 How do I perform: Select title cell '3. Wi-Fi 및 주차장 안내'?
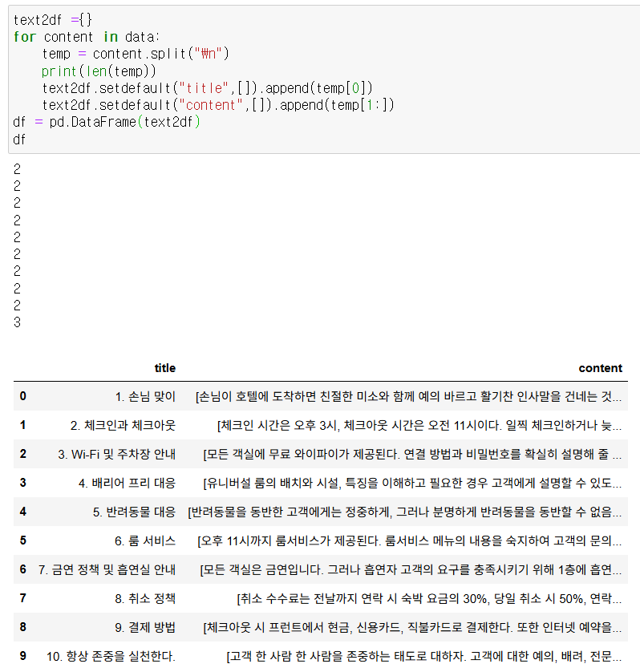pyautogui.click(x=116, y=454)
